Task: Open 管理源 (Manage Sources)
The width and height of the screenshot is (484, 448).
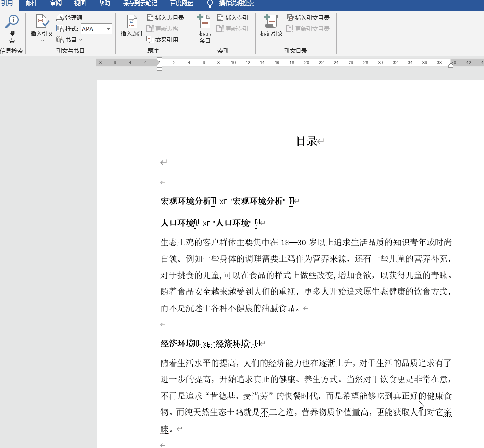Action: pos(70,18)
